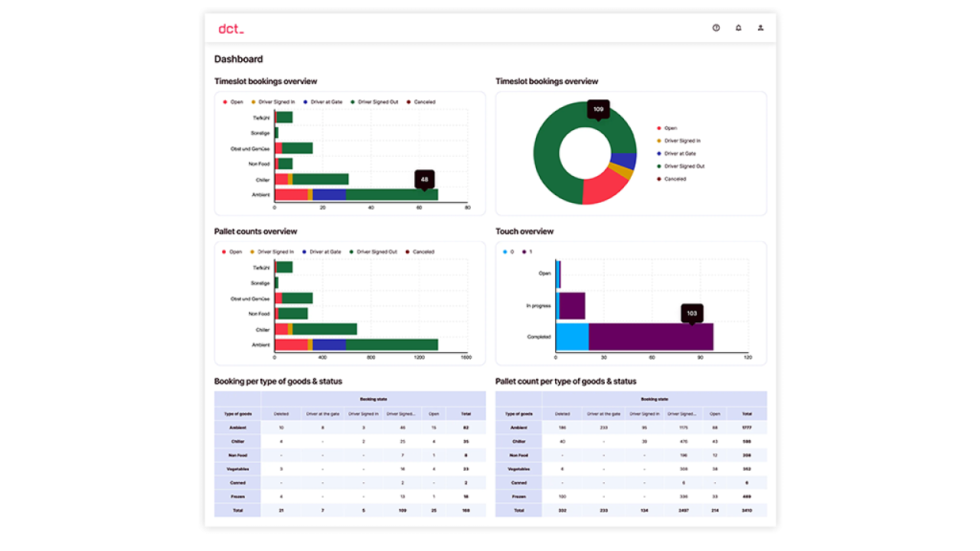Click Frozen row in Booking per type table

(x=238, y=497)
